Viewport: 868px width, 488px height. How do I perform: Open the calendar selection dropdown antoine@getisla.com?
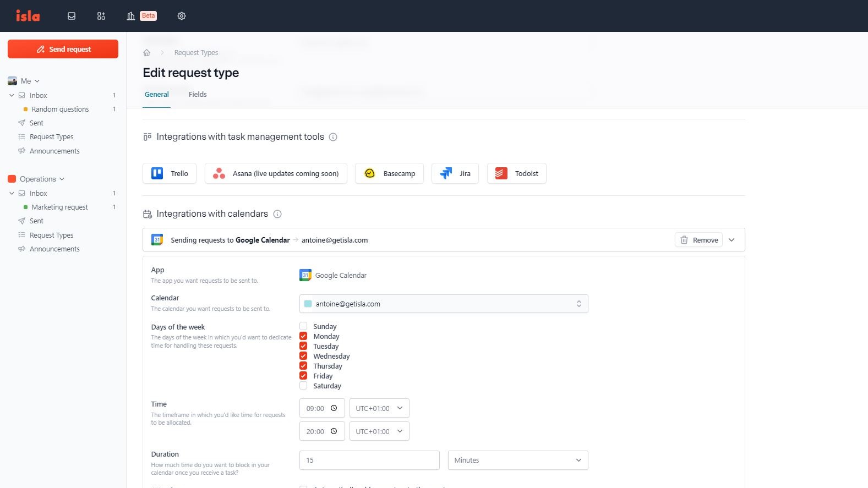(x=444, y=304)
